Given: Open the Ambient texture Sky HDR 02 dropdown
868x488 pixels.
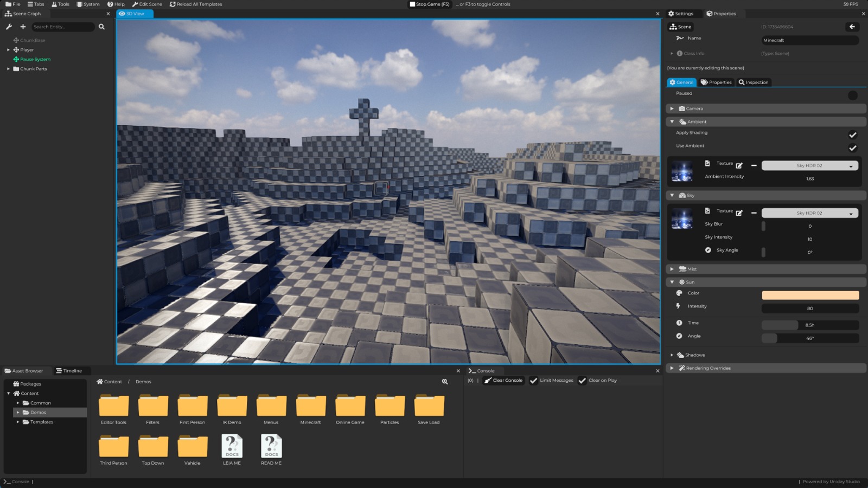Looking at the screenshot, I should point(809,165).
